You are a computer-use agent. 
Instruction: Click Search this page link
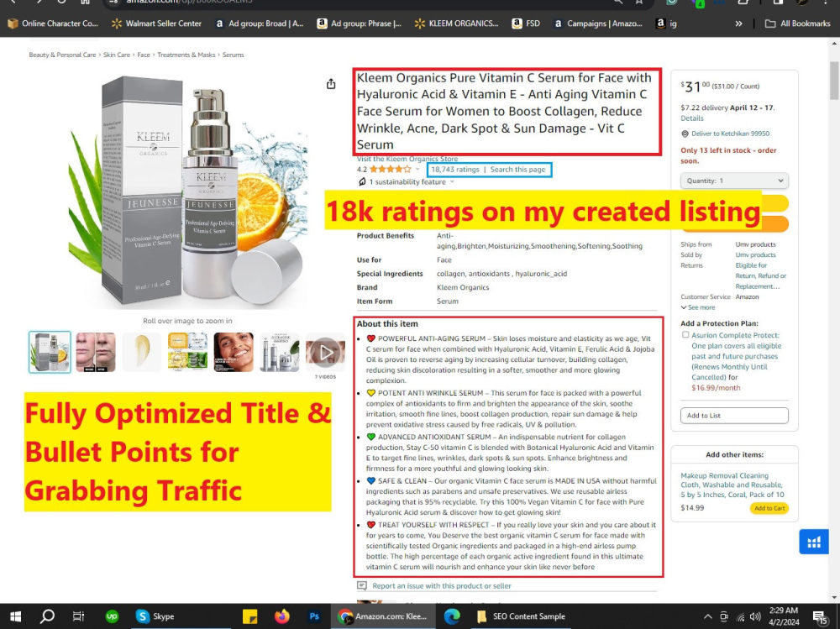[x=517, y=170]
